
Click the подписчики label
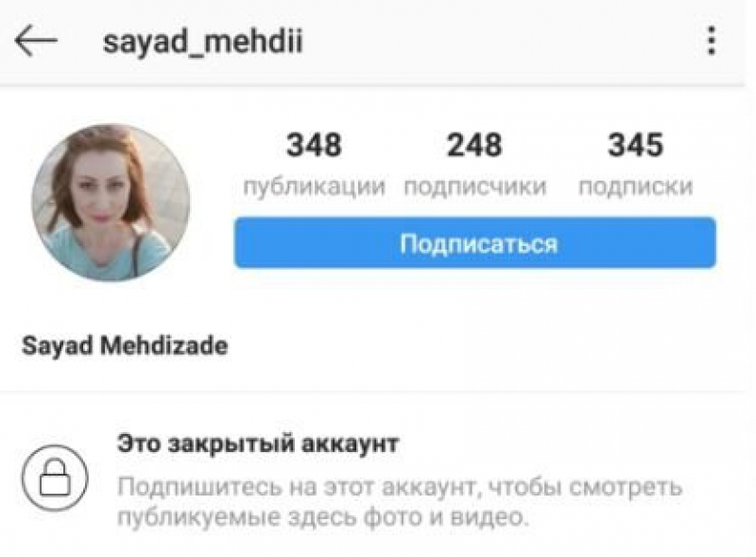tap(475, 186)
